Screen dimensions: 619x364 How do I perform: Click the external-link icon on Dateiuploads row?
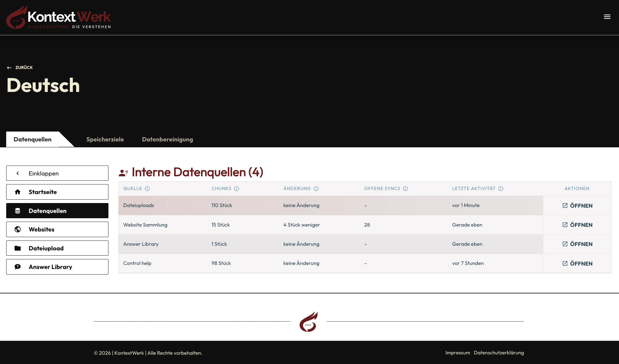tap(565, 205)
